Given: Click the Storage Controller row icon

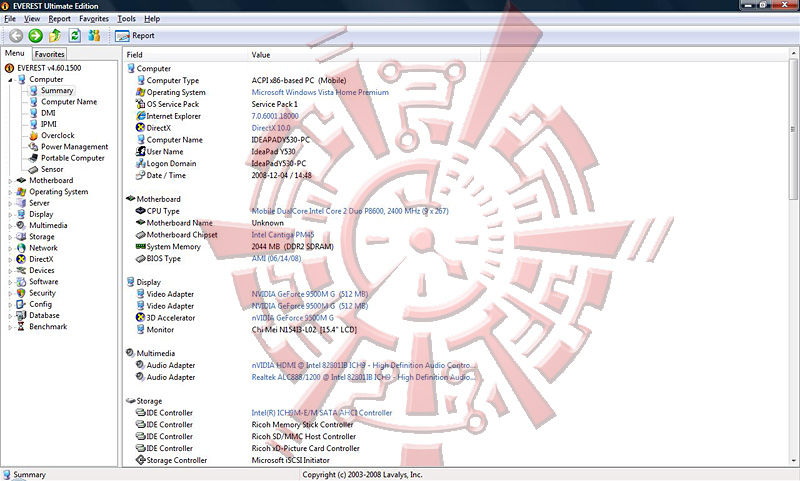Looking at the screenshot, I should coord(140,460).
